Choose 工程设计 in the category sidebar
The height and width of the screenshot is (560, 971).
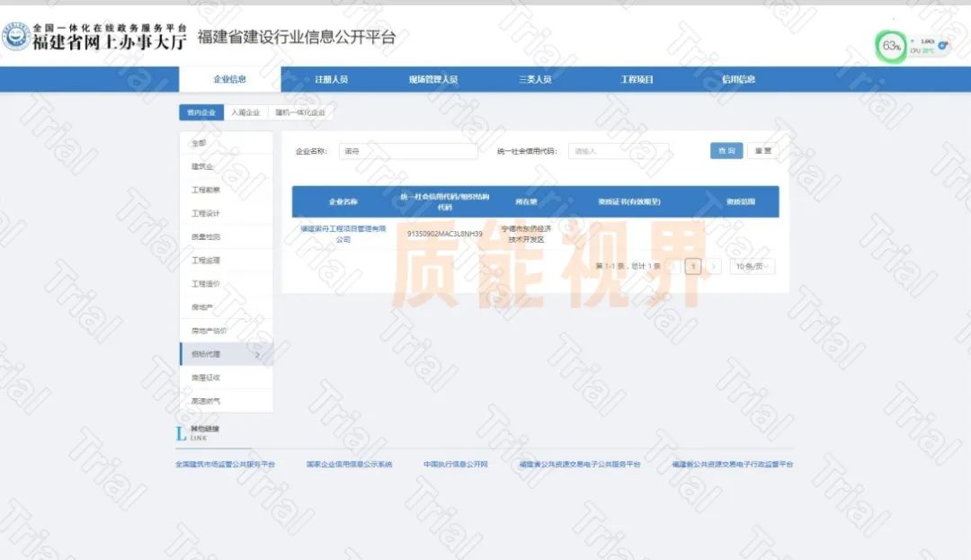click(226, 213)
